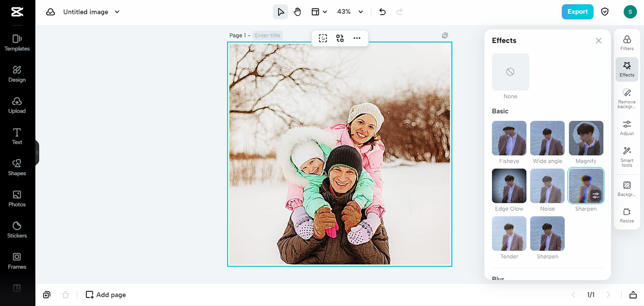Expand the Untitled image title dropdown

click(x=117, y=12)
